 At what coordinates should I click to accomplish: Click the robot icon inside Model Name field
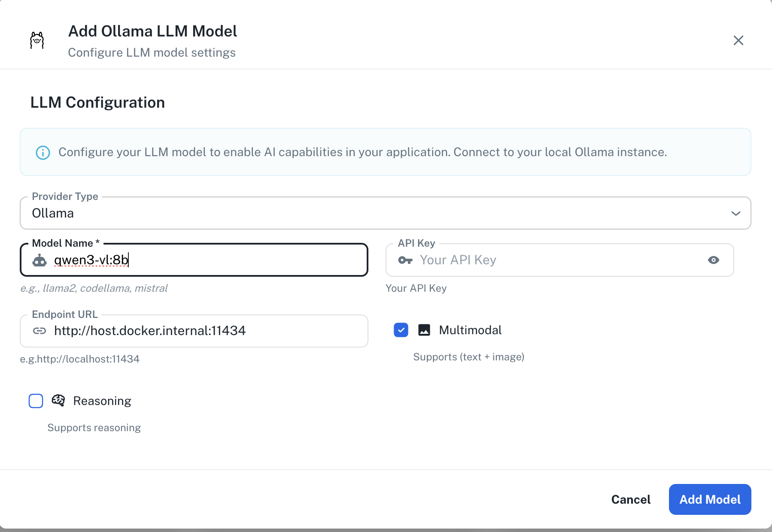coord(40,260)
